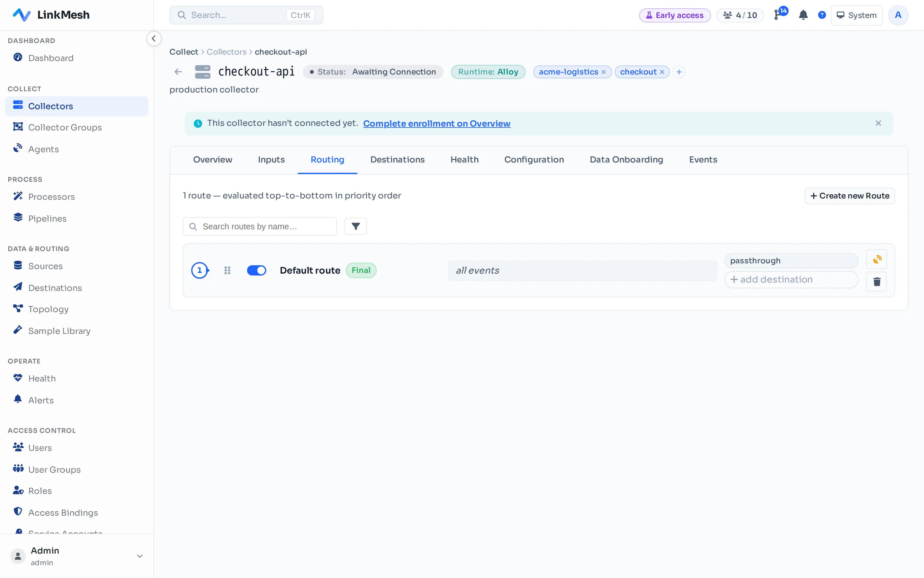Grab the Default route drag handle
The image size is (924, 578).
click(227, 270)
